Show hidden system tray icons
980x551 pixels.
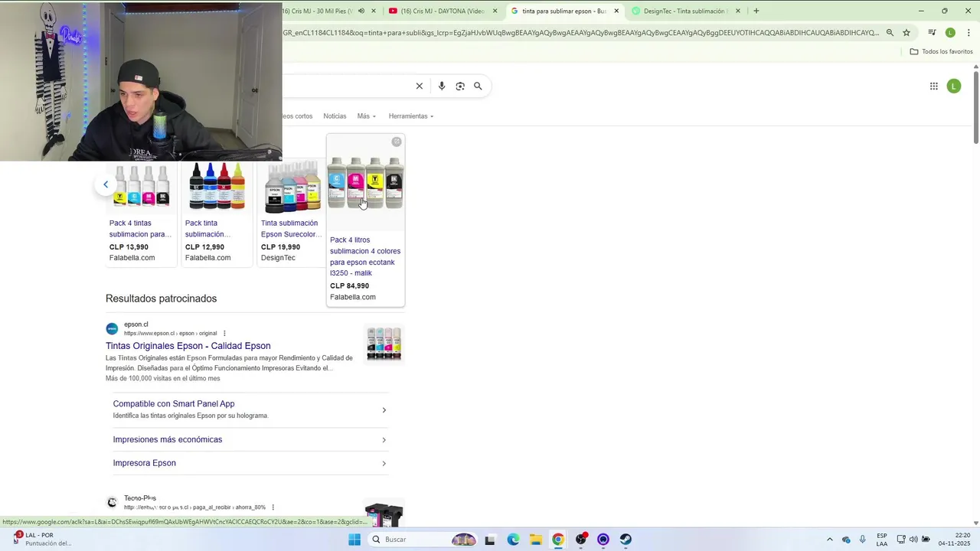[x=829, y=540]
